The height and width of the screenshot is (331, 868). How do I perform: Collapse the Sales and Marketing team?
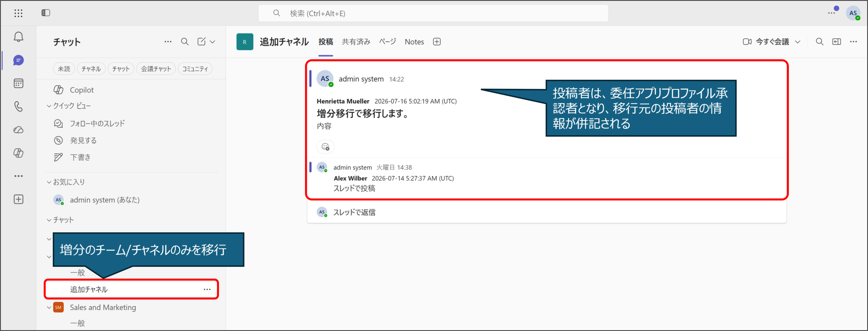[x=49, y=308]
